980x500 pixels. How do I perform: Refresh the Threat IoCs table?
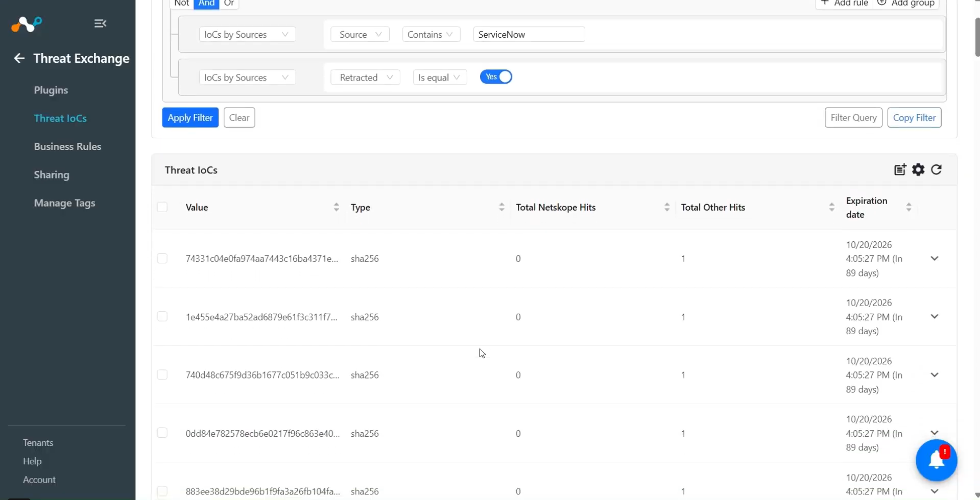936,170
